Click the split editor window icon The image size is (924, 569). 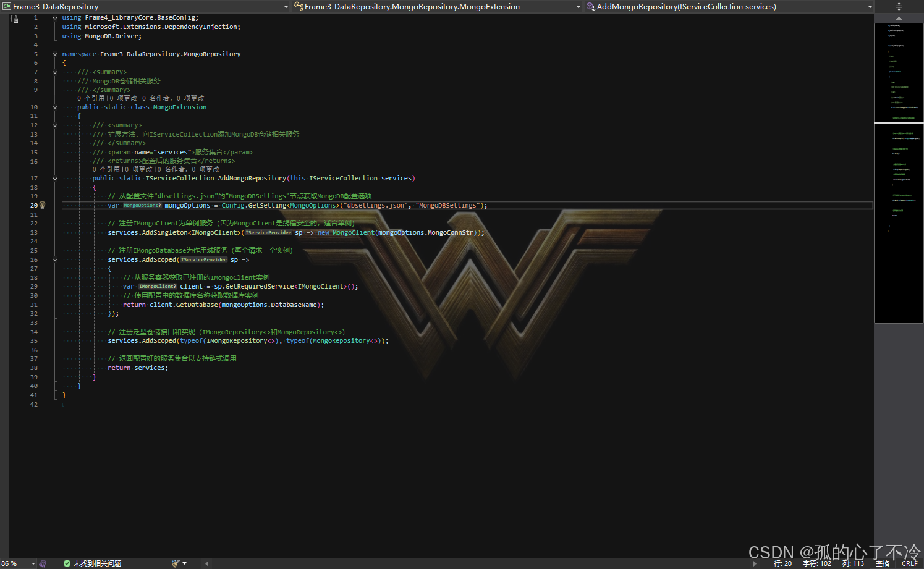899,7
